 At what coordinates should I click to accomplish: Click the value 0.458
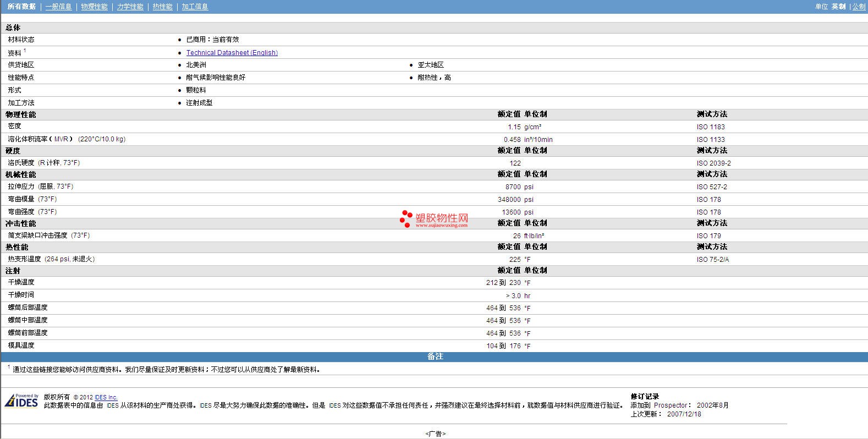[x=512, y=140]
